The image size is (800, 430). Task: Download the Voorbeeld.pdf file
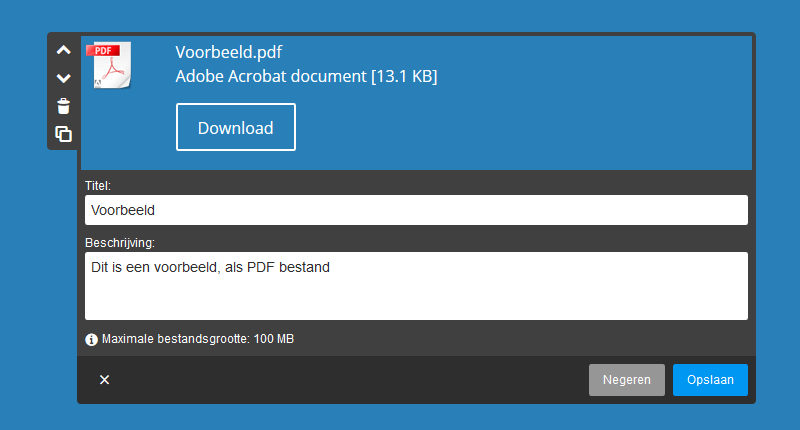coord(236,127)
